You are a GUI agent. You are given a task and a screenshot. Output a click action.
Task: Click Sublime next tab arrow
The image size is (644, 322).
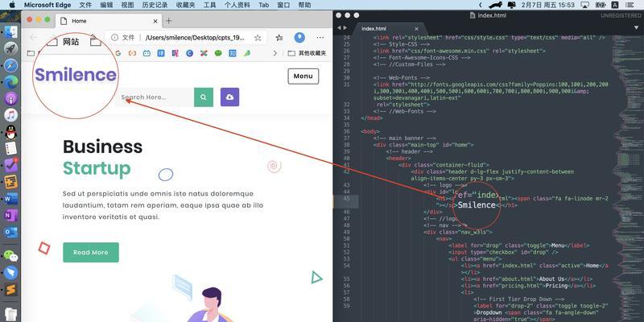click(345, 28)
